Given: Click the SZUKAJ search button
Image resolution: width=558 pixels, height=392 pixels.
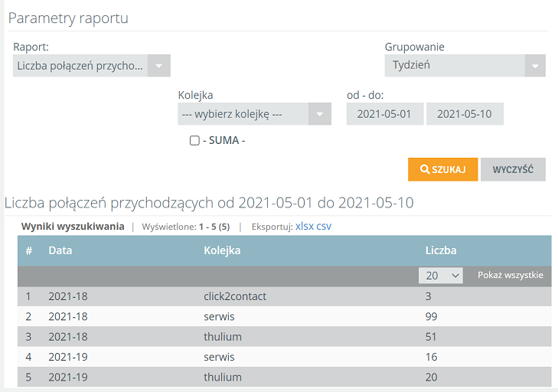Looking at the screenshot, I should (442, 169).
